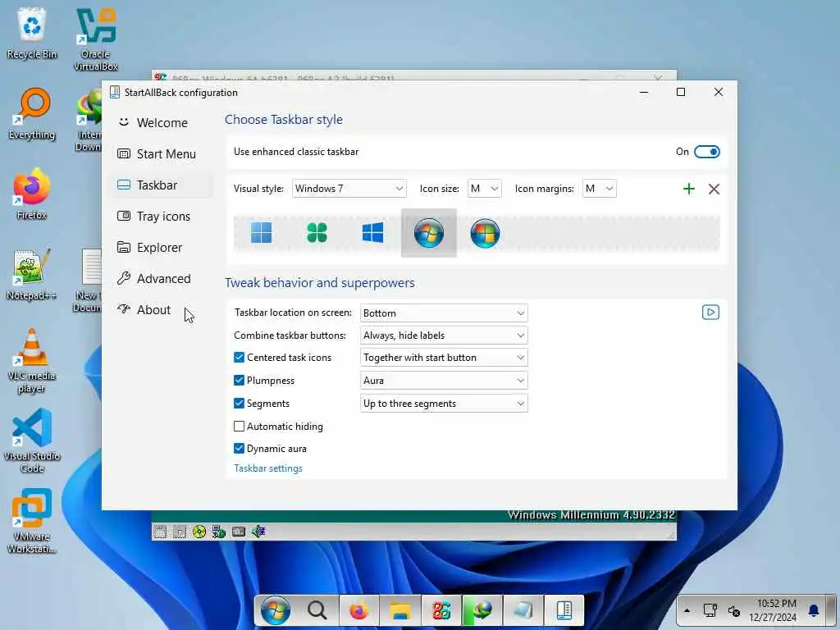The image size is (840, 630).
Task: Open the Advanced section
Action: tap(162, 279)
